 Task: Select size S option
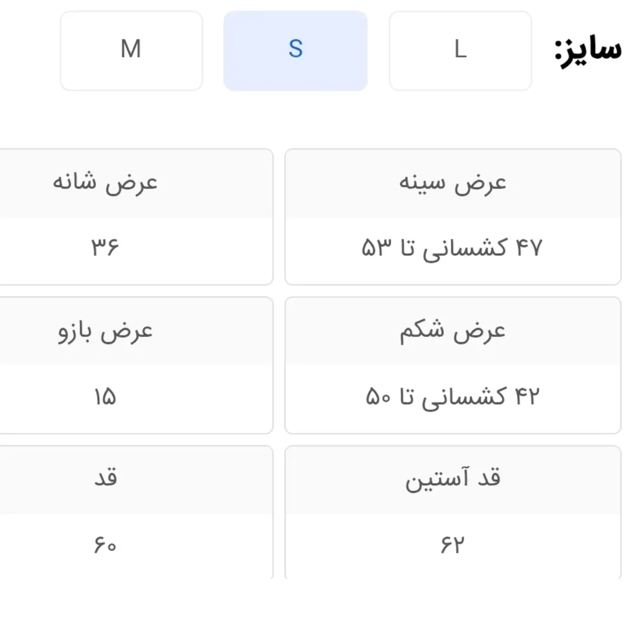pos(295,51)
